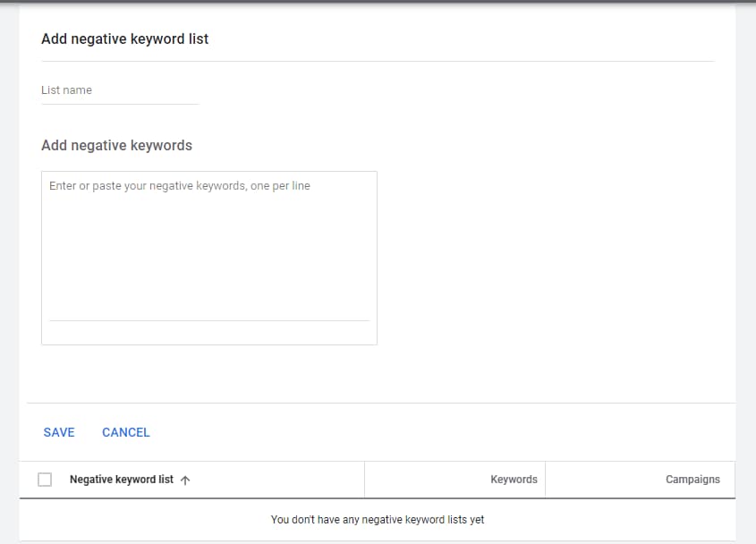
Task: Click the Add negative keyword list heading
Action: pyautogui.click(x=125, y=38)
